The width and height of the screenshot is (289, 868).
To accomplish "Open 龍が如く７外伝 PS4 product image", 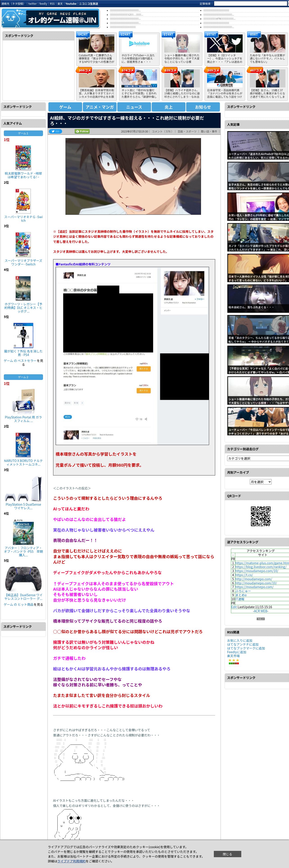I will click(23, 335).
